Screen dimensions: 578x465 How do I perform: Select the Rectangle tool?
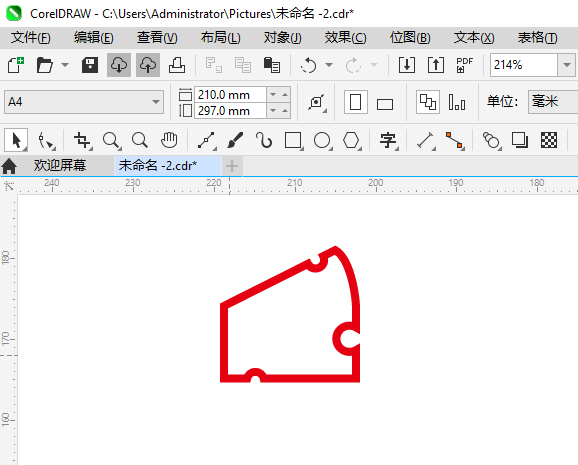tap(293, 141)
